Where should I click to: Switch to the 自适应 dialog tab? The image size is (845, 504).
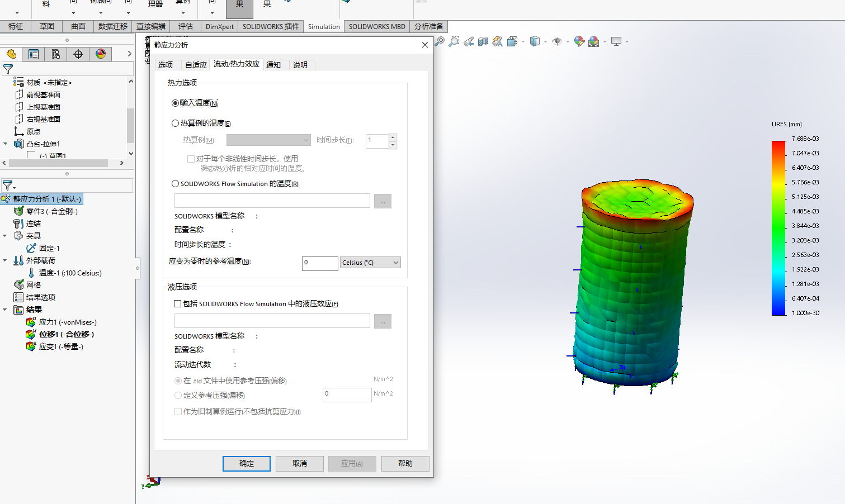[x=196, y=65]
